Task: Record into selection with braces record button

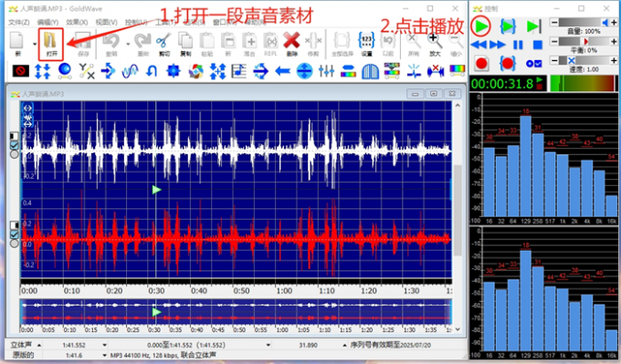Action: pos(508,63)
